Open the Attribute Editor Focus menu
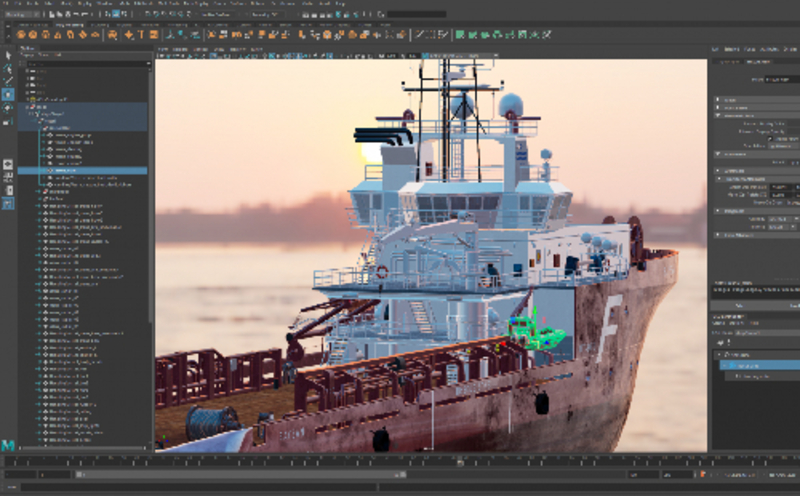 [748, 49]
